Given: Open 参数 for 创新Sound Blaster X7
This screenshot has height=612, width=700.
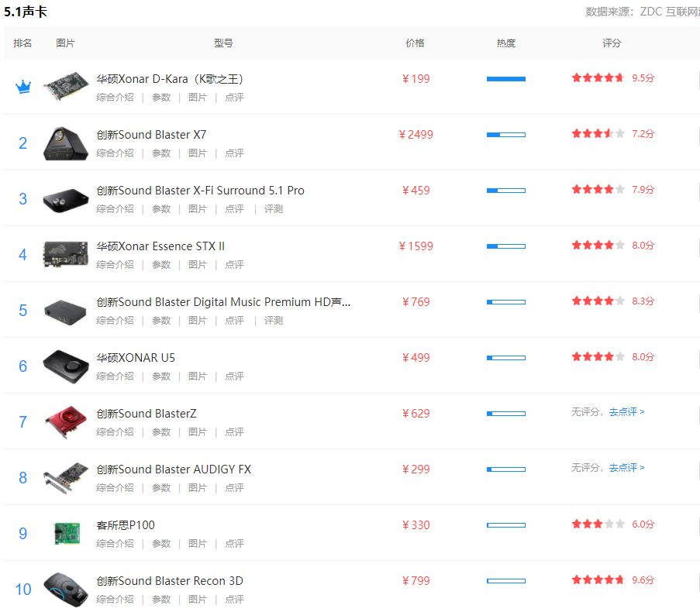Looking at the screenshot, I should coord(161,153).
